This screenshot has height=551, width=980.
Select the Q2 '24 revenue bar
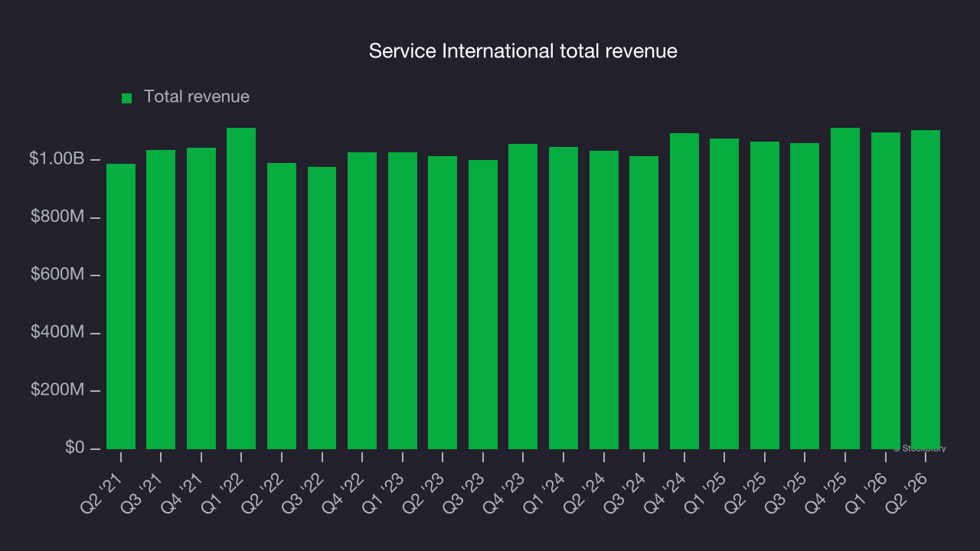pos(604,300)
